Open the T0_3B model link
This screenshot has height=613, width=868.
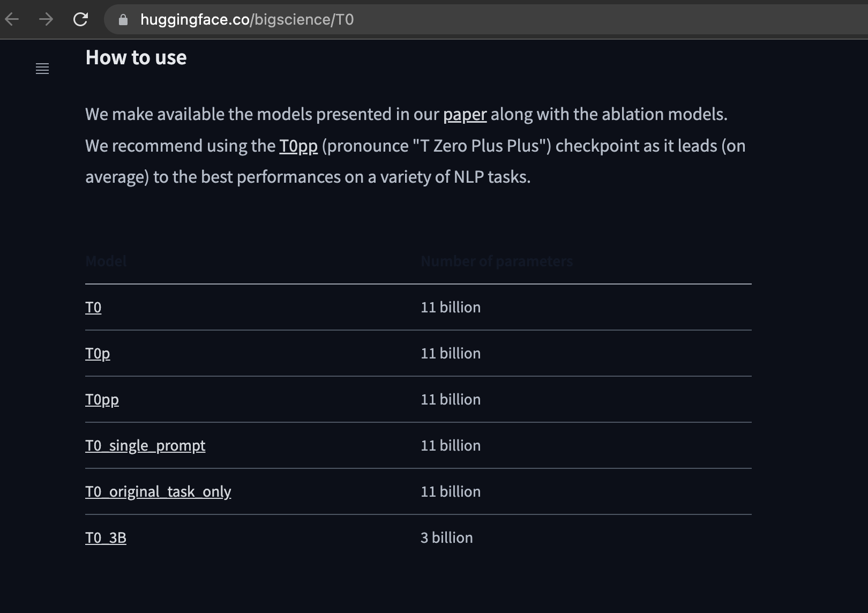(x=106, y=537)
